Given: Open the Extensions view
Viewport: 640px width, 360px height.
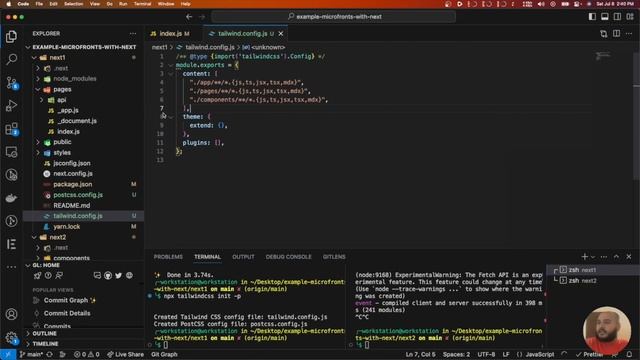Looking at the screenshot, I should coord(11,129).
